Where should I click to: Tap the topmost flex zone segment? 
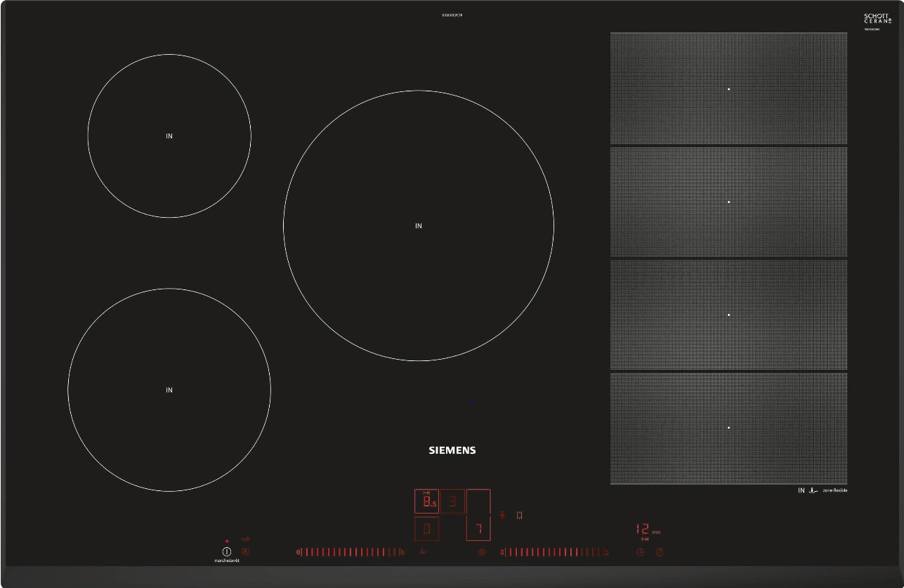click(728, 89)
